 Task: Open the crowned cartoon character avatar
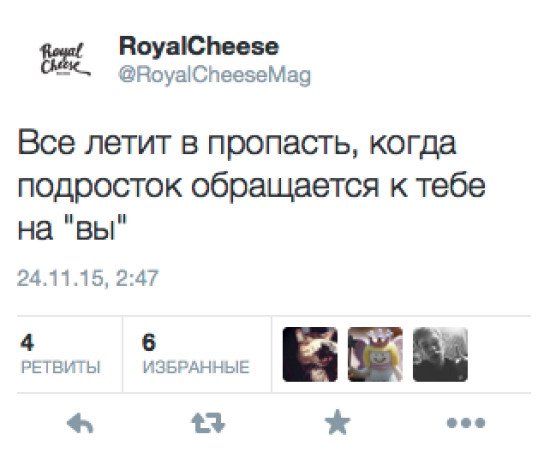pos(375,354)
